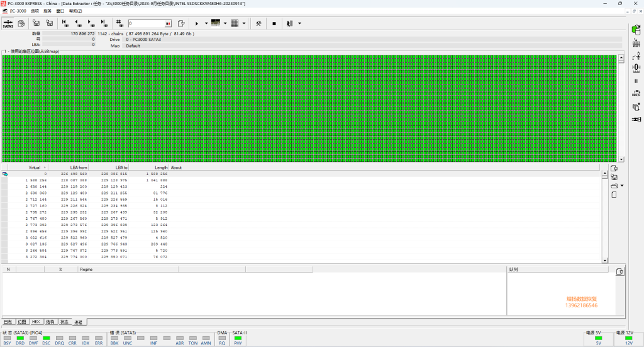
Task: Open dropdown next to map image icon
Action: 225,23
